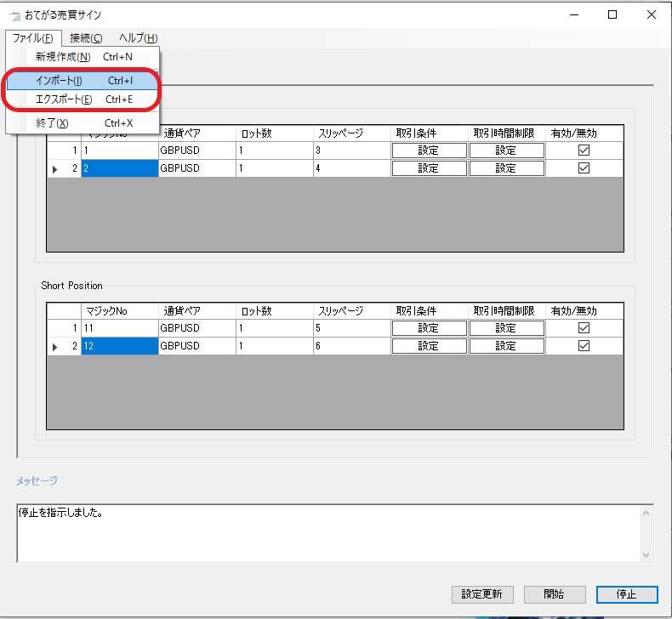This screenshot has width=672, height=619.
Task: Disable the checkbox for Long magic No 1
Action: [x=584, y=150]
